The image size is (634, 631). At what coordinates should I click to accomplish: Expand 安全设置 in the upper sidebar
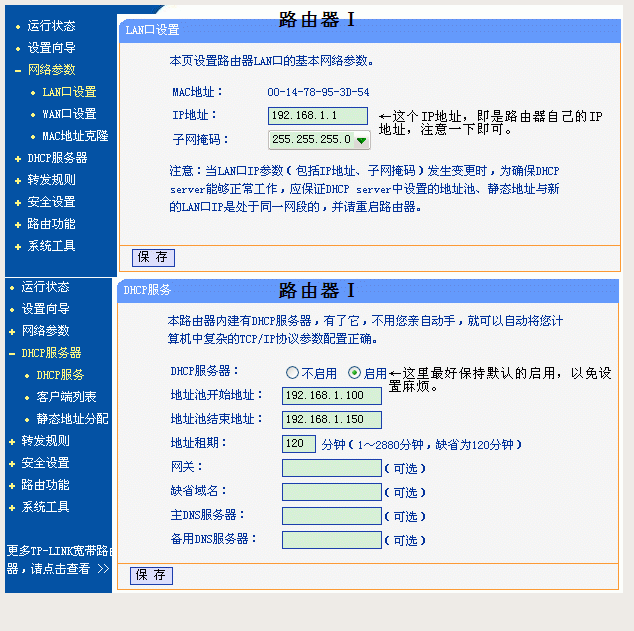[51, 202]
